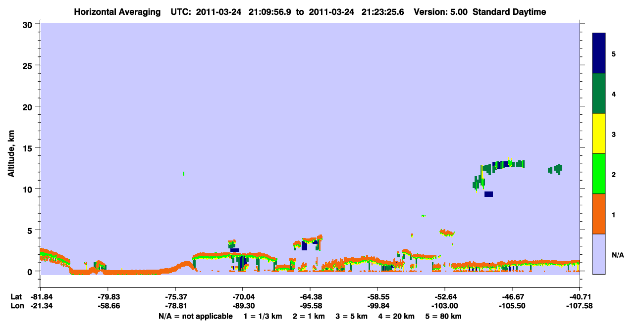
Task: Click latitude value '-75.37'
Action: tap(175, 297)
